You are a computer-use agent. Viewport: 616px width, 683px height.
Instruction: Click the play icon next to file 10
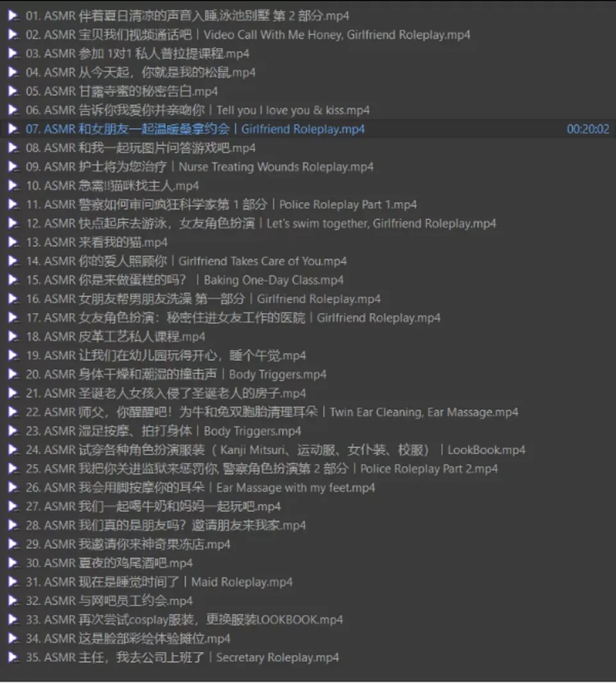click(14, 186)
